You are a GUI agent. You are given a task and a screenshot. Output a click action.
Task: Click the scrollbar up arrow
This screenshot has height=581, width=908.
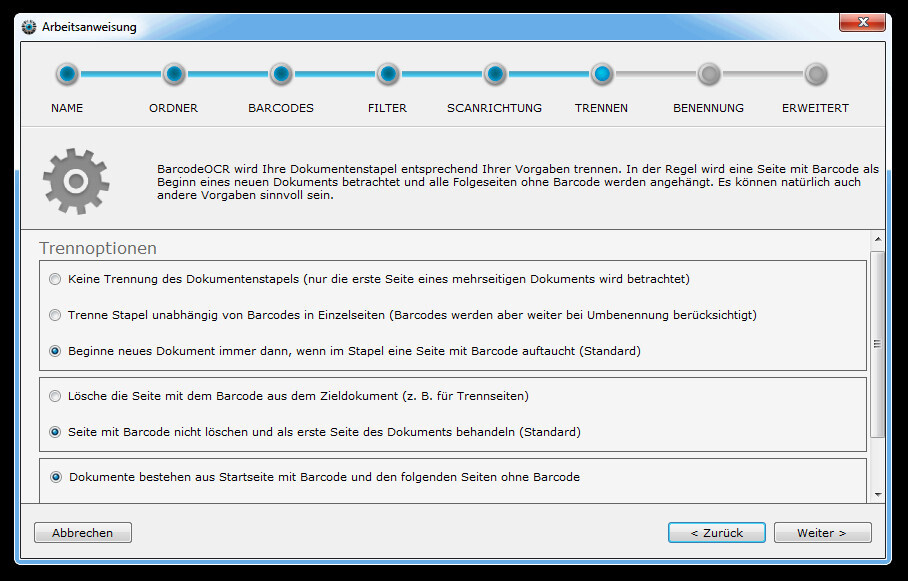pyautogui.click(x=878, y=240)
